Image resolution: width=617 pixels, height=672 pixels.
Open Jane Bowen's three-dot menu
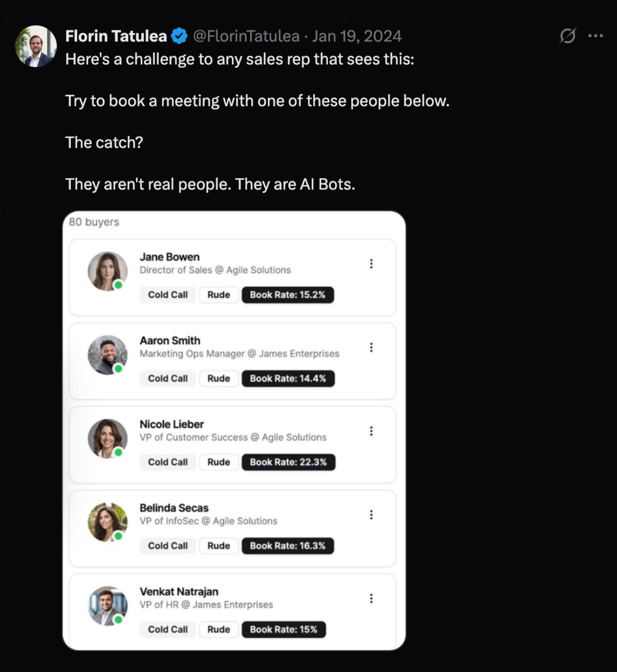[x=371, y=264]
